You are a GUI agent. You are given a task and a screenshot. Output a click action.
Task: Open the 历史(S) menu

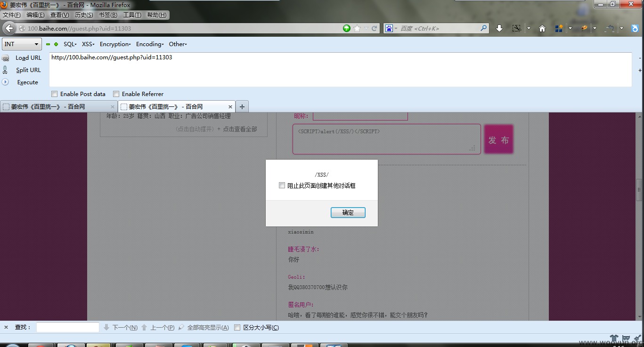click(x=84, y=15)
